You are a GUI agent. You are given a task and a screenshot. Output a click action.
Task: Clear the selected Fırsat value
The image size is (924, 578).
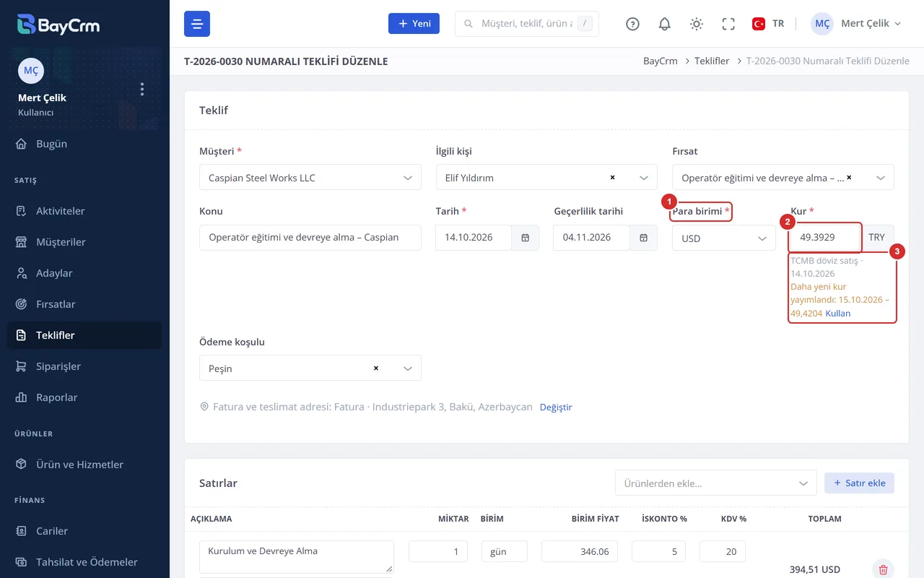[x=849, y=177]
